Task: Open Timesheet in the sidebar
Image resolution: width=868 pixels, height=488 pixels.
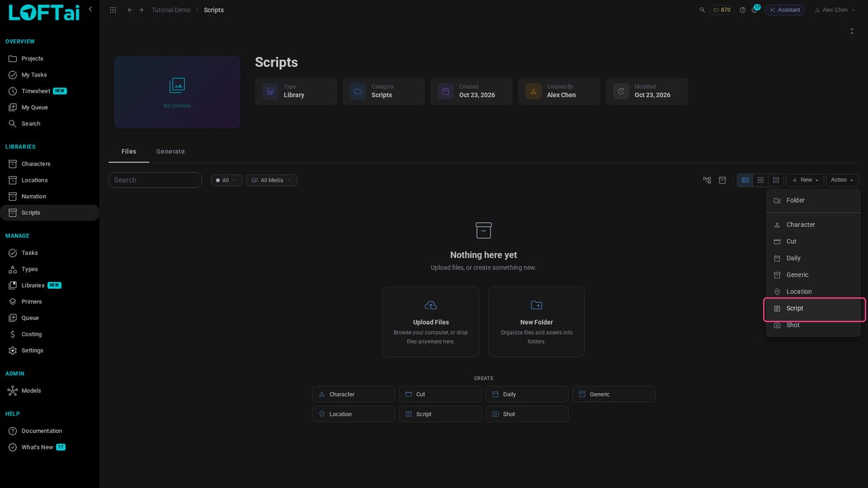Action: (50, 91)
